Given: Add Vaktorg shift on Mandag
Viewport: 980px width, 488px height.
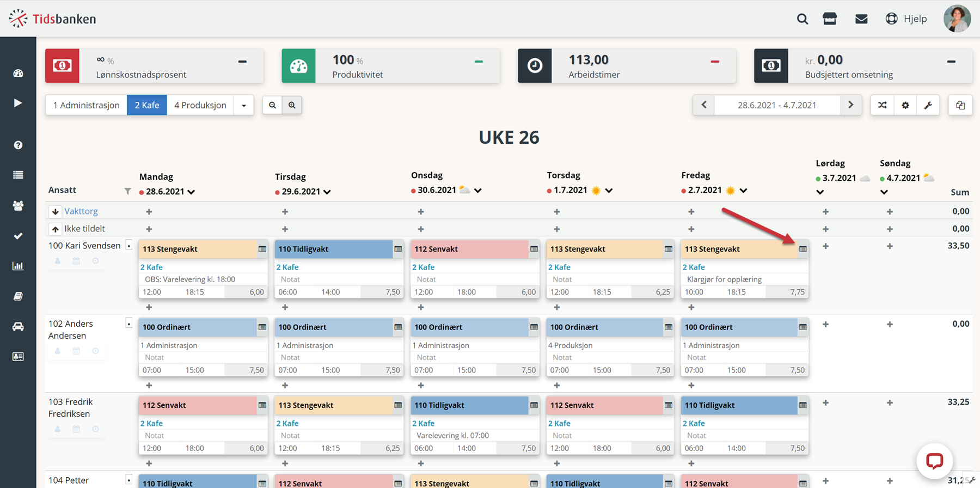Looking at the screenshot, I should (149, 211).
